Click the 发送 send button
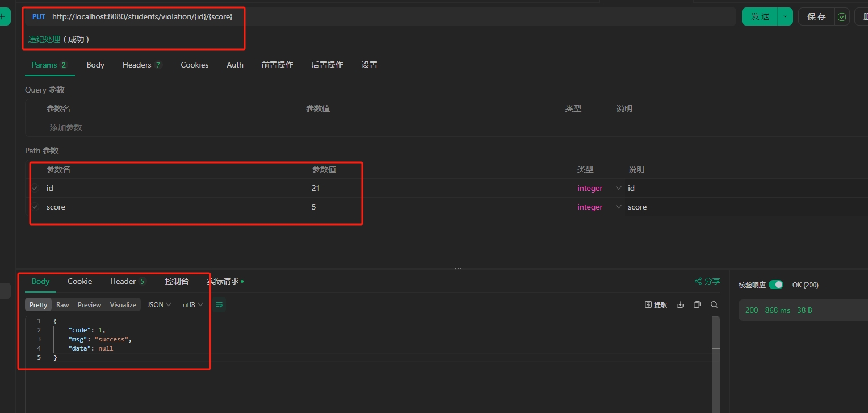The width and height of the screenshot is (868, 413). 760,16
